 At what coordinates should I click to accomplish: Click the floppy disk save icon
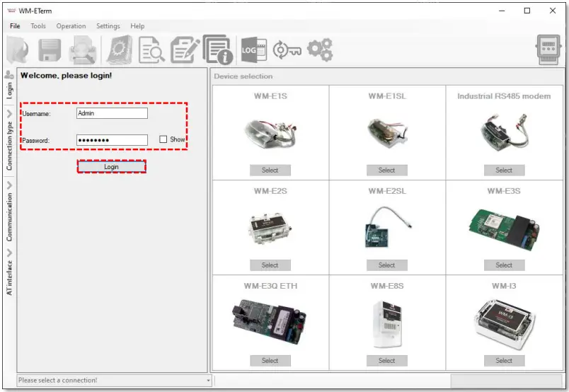pos(50,50)
